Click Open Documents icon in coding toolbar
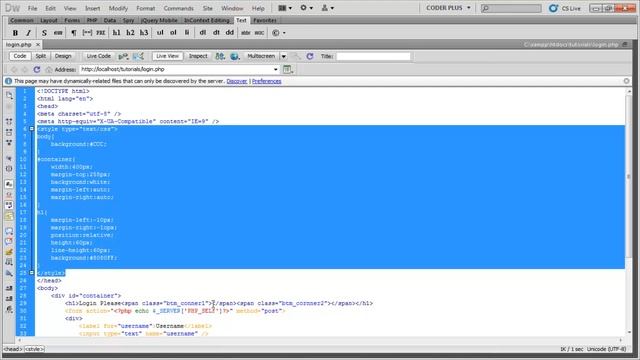Screen dimensions: 640x360 point(9,95)
